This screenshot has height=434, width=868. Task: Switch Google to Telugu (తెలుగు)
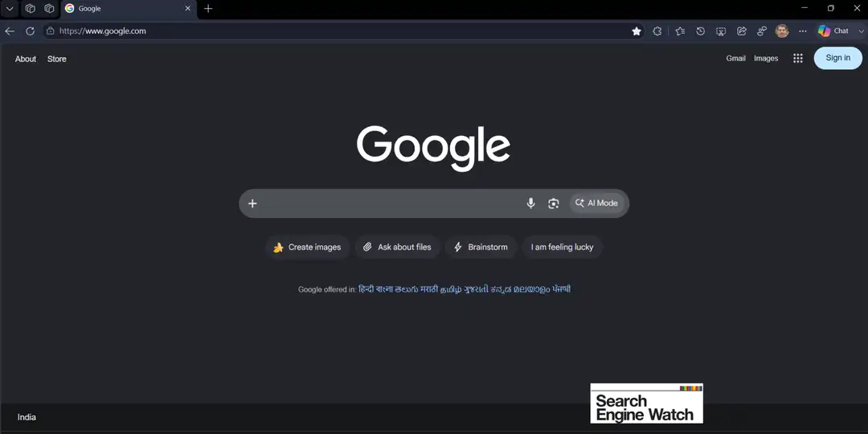(x=407, y=289)
